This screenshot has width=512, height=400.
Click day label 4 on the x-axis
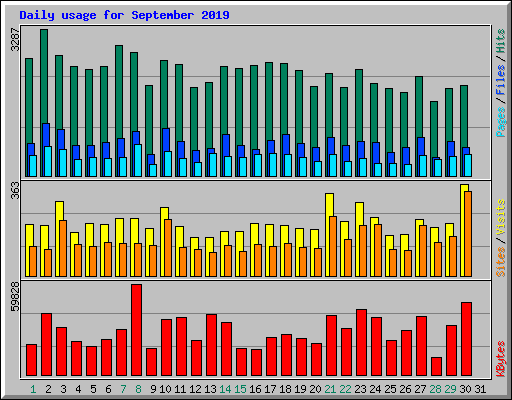78,389
